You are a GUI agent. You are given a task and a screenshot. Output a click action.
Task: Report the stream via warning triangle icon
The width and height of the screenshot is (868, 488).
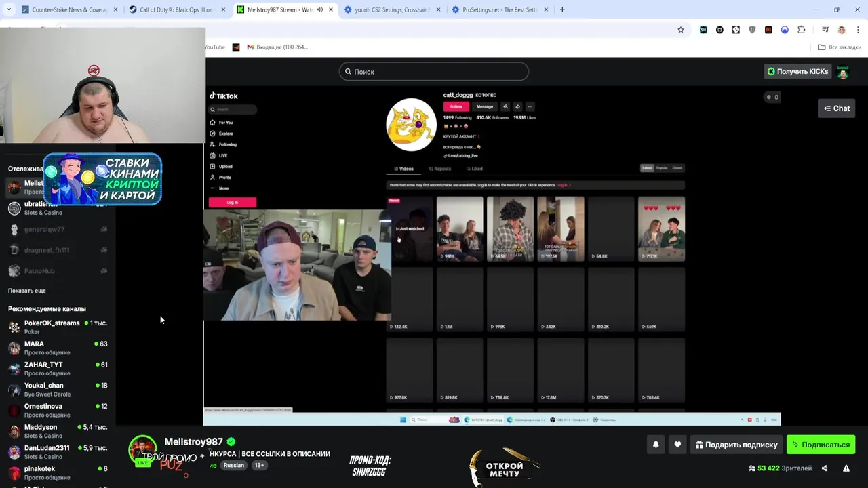(846, 468)
